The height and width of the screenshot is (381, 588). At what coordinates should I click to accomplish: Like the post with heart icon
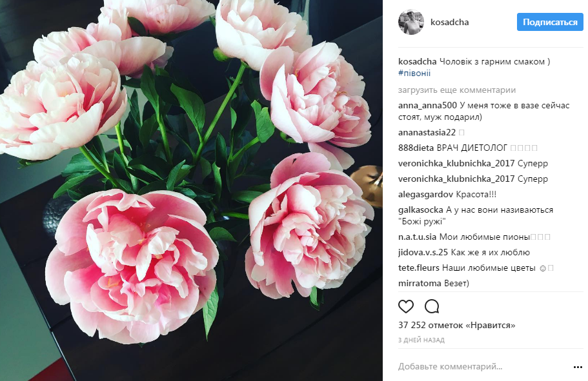[x=406, y=306]
